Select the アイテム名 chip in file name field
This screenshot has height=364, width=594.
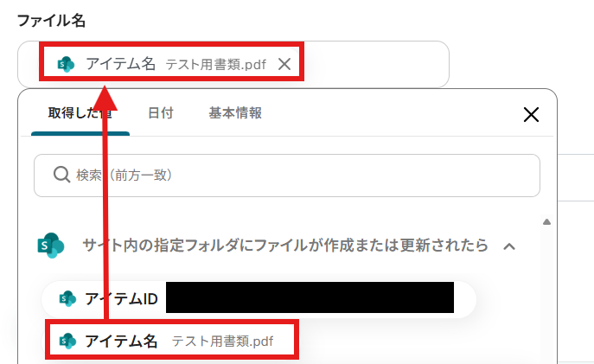click(171, 64)
